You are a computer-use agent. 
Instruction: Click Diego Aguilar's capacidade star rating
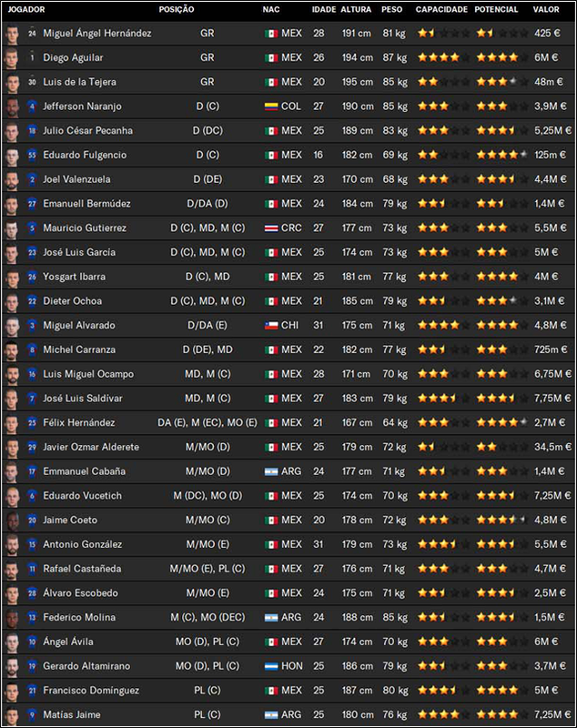tap(443, 57)
